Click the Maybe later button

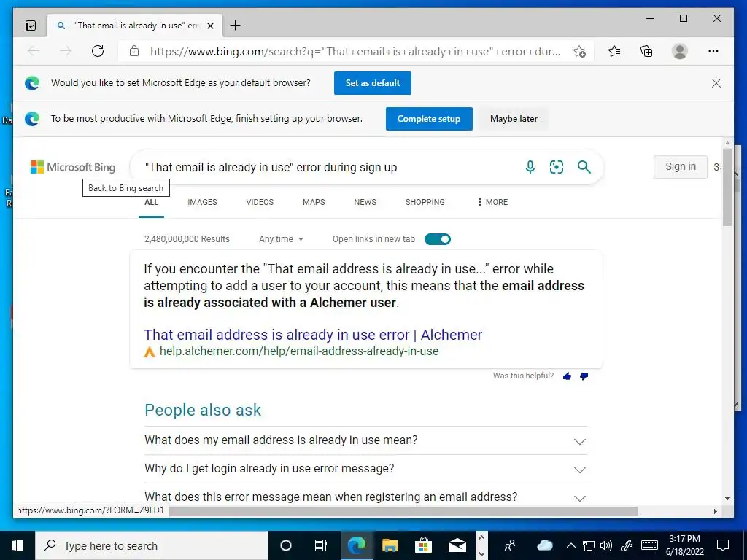[x=514, y=119]
